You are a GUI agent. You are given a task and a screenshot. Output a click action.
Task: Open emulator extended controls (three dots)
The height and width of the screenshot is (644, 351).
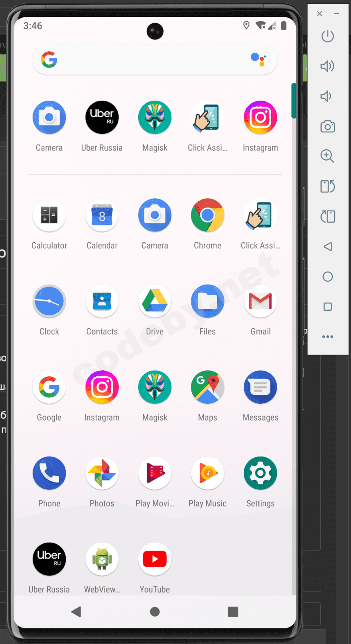point(328,336)
